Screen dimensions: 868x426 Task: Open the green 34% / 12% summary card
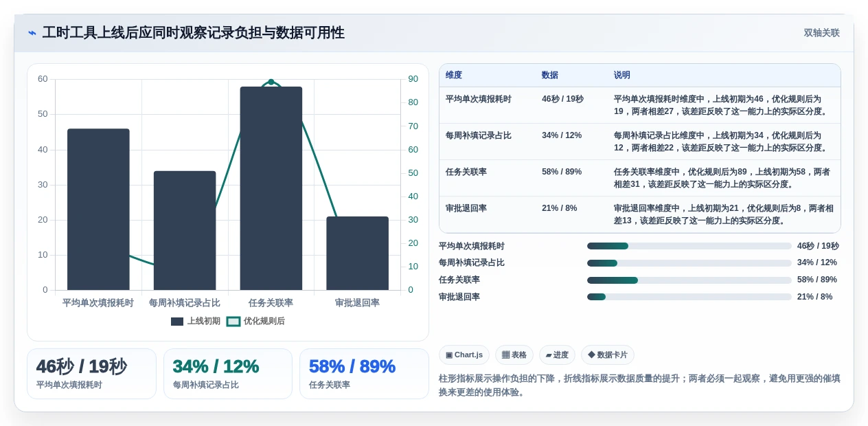point(228,374)
